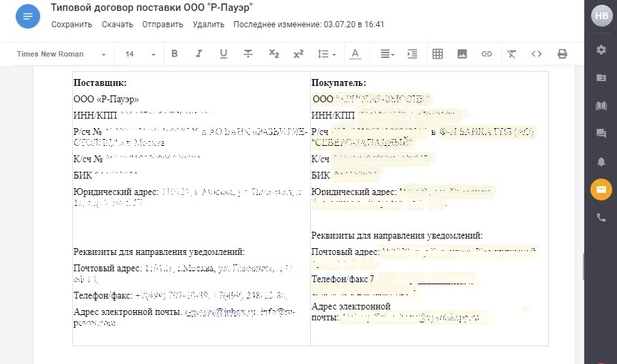Clear text formatting
617x364 pixels.
pyautogui.click(x=512, y=54)
